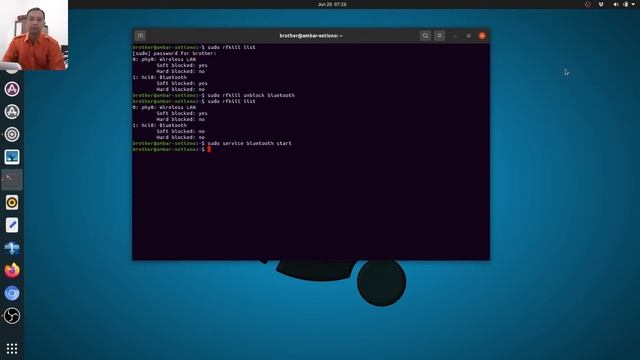Launch Firefox from the dock
The width and height of the screenshot is (640, 360).
[x=12, y=270]
